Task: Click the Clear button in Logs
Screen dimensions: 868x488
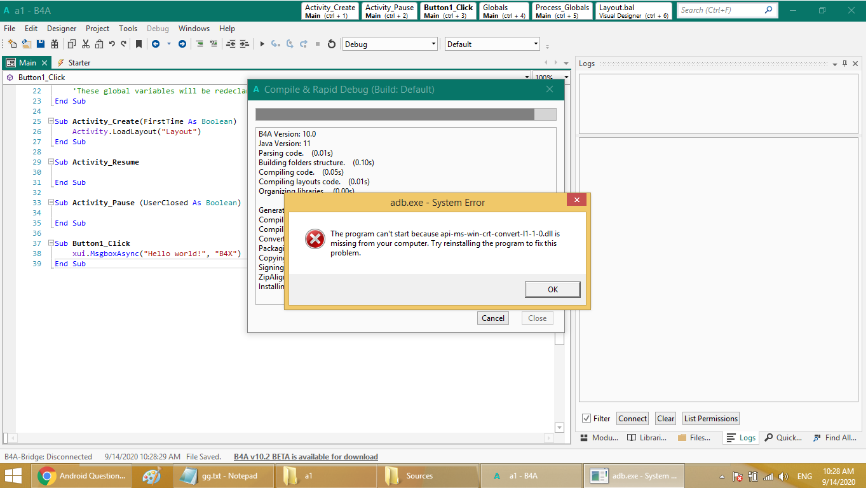Action: [x=666, y=418]
